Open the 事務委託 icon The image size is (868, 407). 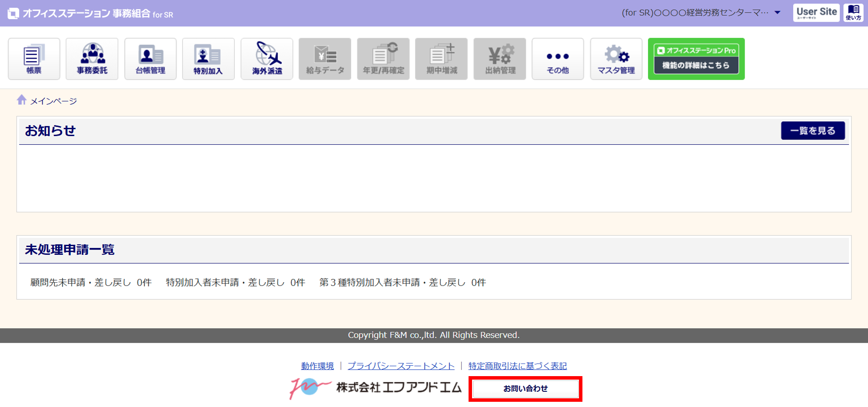[x=92, y=59]
